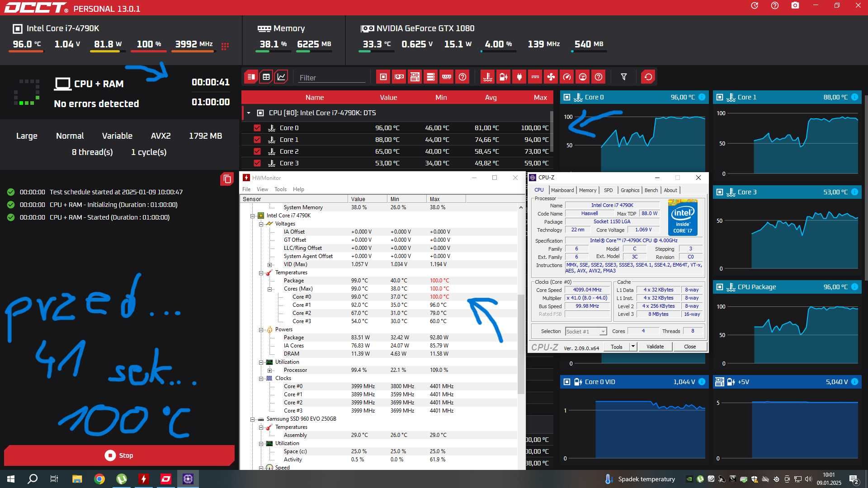The width and height of the screenshot is (868, 488).
Task: Expand VID (Max) node in HWMonitor
Action: coord(269,265)
